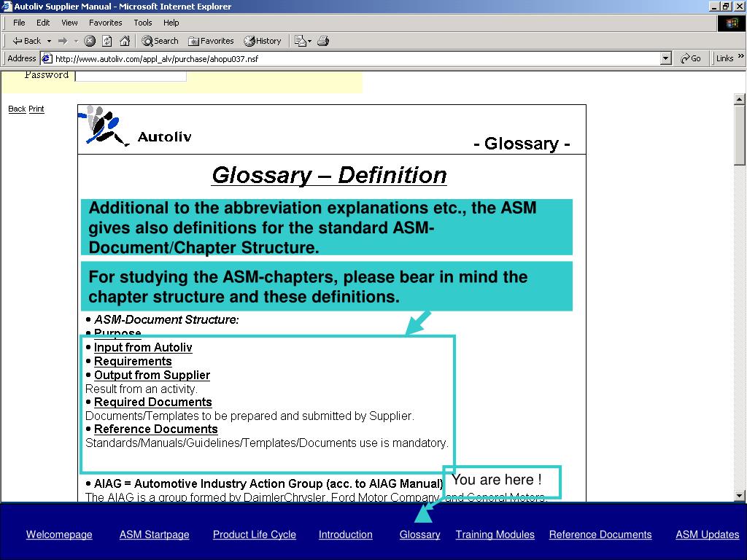The height and width of the screenshot is (560, 747).
Task: Expand the Links toolbar chevron
Action: [x=741, y=57]
